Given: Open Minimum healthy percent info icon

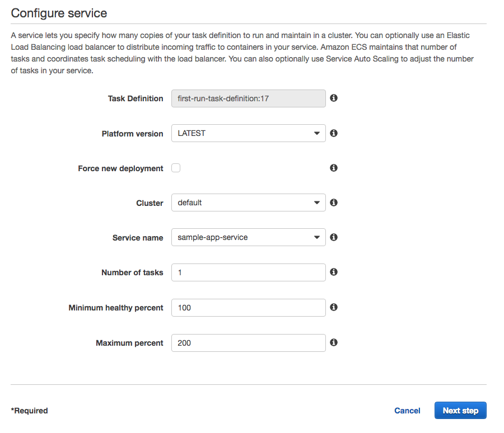Looking at the screenshot, I should click(334, 307).
